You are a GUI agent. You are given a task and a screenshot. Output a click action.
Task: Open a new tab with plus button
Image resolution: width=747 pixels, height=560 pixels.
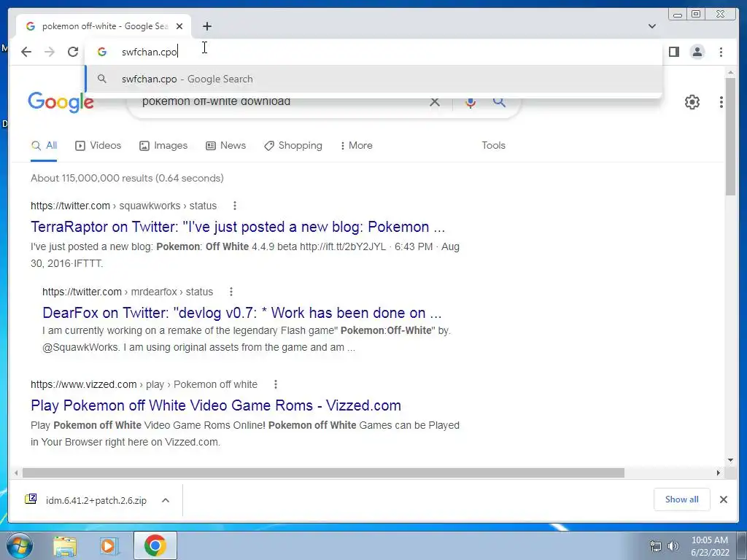(206, 26)
